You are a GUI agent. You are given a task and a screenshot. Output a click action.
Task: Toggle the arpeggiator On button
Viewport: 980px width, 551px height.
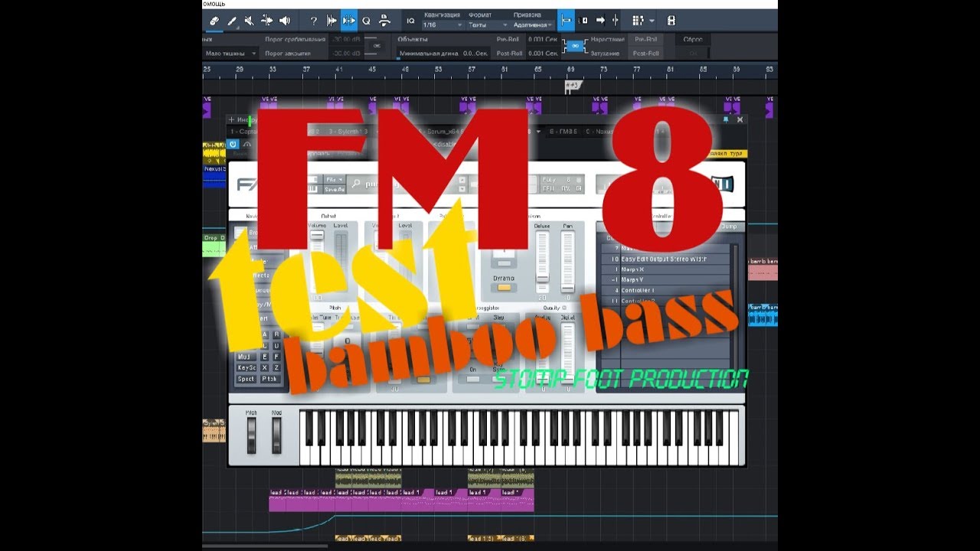(474, 379)
